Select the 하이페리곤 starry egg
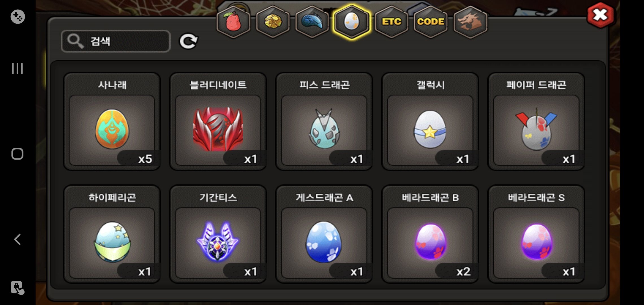The width and height of the screenshot is (644, 305). 112,234
